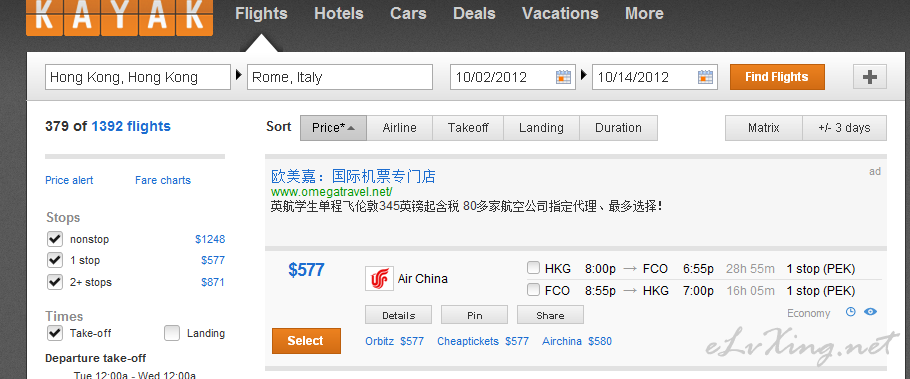Click the KAYAK logo
The height and width of the screenshot is (379, 910).
pyautogui.click(x=120, y=17)
